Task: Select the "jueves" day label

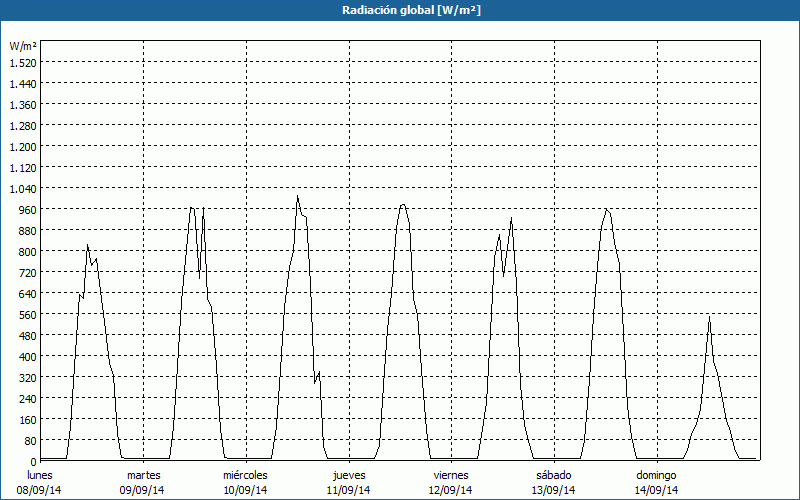Action: tap(348, 475)
